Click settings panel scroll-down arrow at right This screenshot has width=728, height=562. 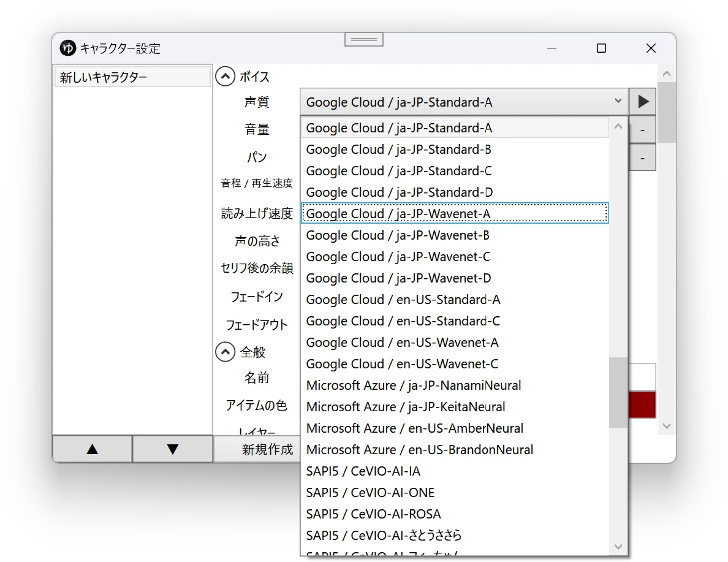667,426
